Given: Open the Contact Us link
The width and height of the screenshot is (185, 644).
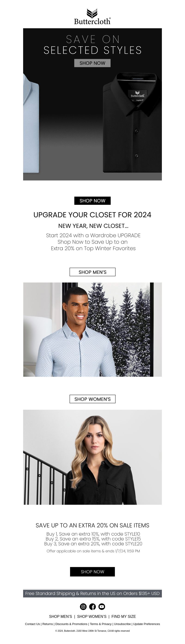Looking at the screenshot, I should pyautogui.click(x=32, y=624).
